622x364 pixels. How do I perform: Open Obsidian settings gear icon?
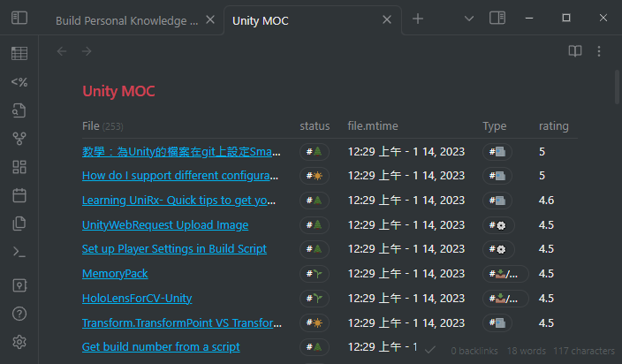[19, 342]
